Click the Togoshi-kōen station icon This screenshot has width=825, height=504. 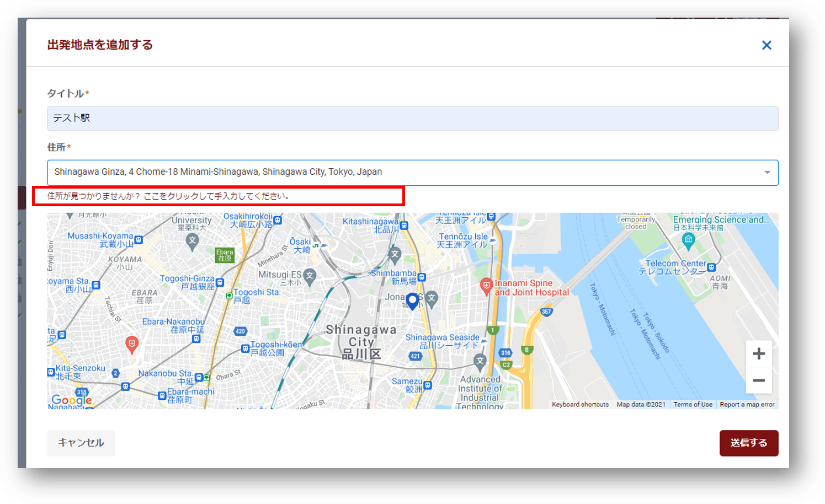click(x=245, y=348)
